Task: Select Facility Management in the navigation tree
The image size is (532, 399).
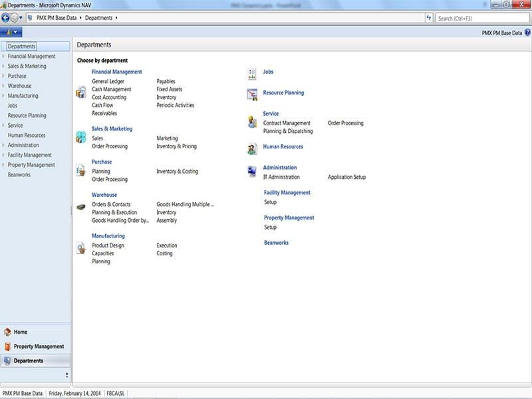Action: coord(30,155)
